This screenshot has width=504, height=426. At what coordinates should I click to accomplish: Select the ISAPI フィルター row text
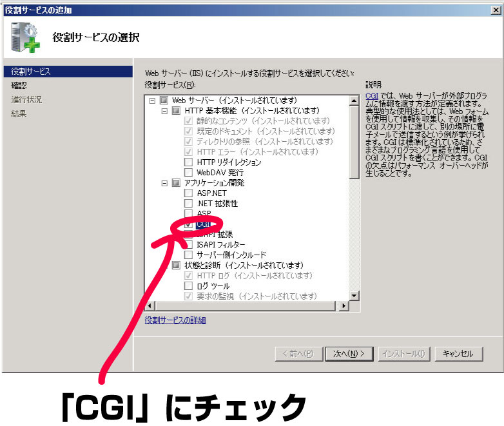click(221, 245)
